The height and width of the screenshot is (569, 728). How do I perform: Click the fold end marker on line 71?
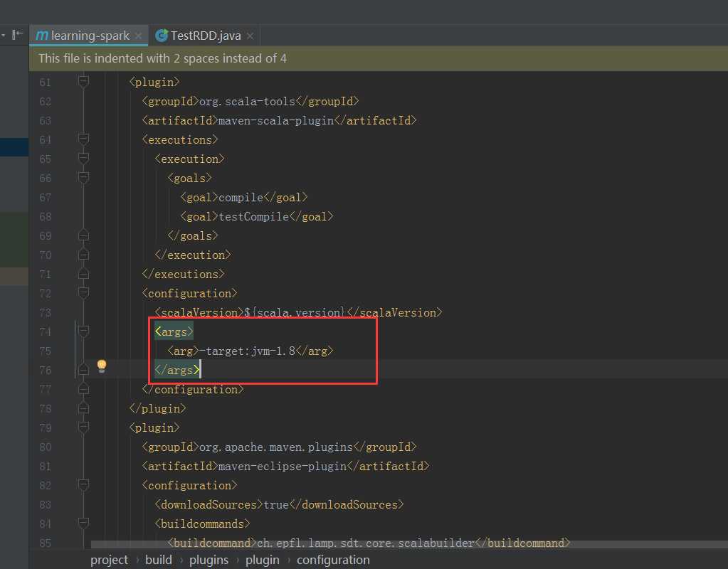(83, 274)
